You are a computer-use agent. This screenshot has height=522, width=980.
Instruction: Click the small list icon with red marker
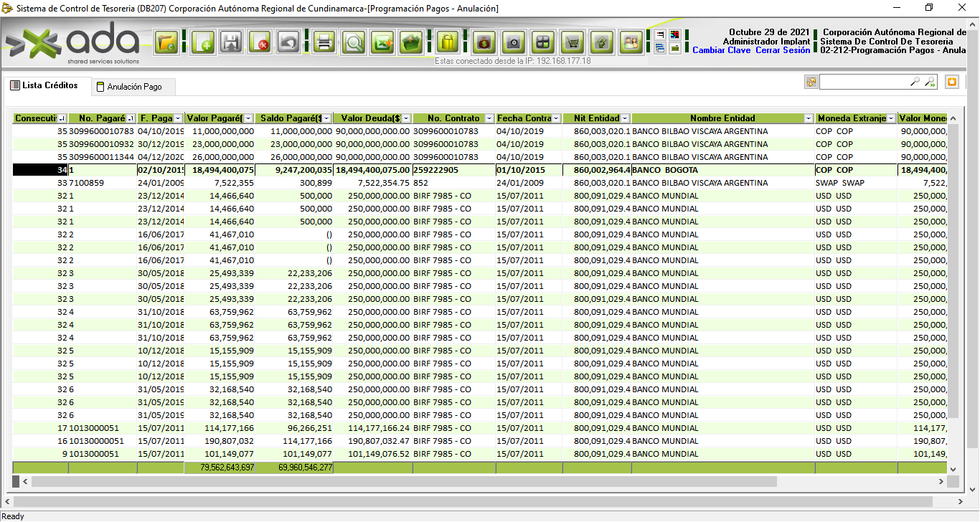(x=660, y=34)
